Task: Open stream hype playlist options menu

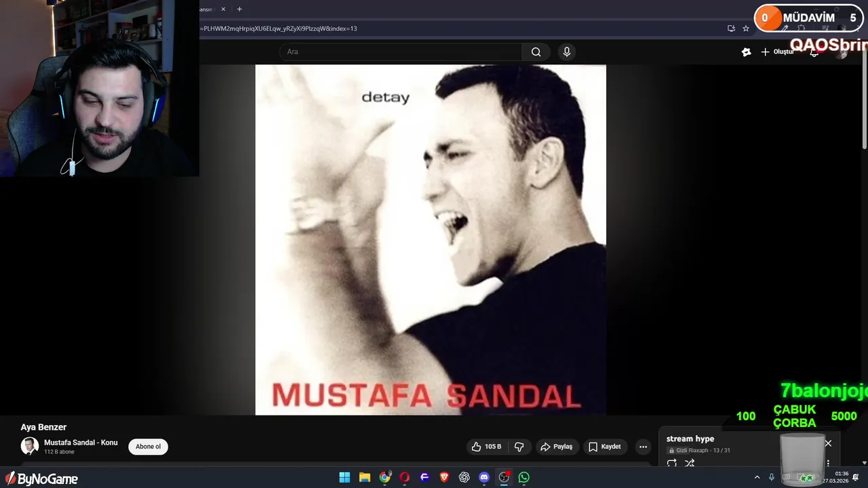Action: [x=828, y=464]
